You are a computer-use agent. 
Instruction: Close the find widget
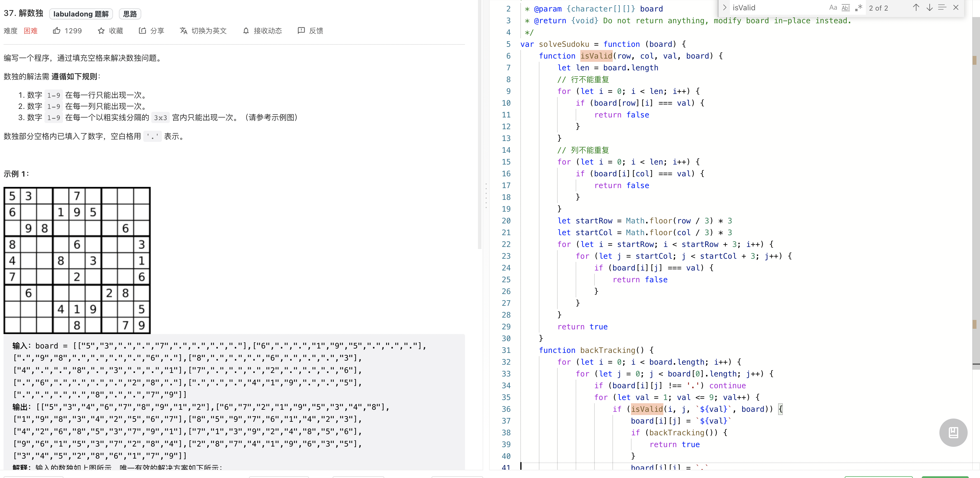956,8
